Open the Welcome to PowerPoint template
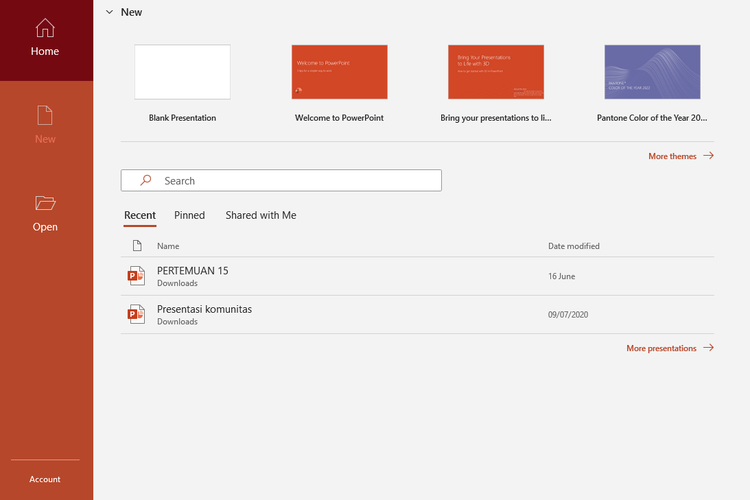The height and width of the screenshot is (500, 750). [339, 72]
